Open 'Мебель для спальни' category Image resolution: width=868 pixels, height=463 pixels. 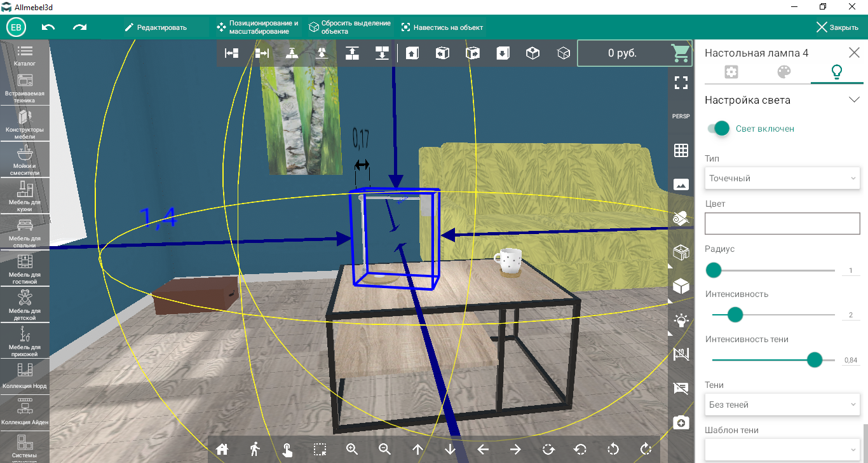pyautogui.click(x=25, y=233)
